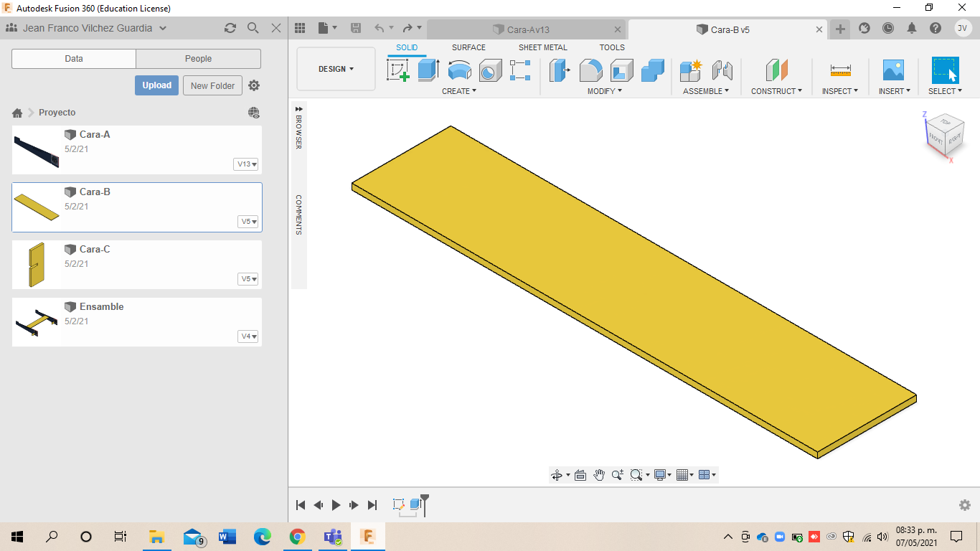Click the ViewCube top face

(x=946, y=123)
